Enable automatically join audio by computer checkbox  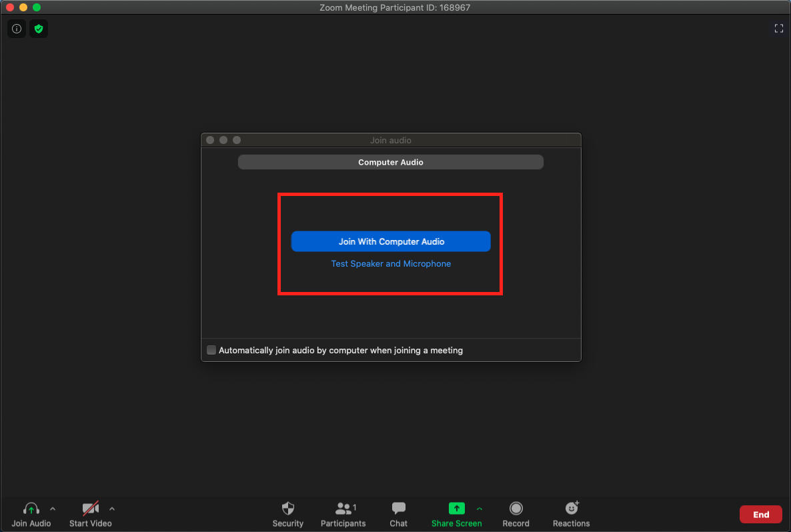pos(211,350)
